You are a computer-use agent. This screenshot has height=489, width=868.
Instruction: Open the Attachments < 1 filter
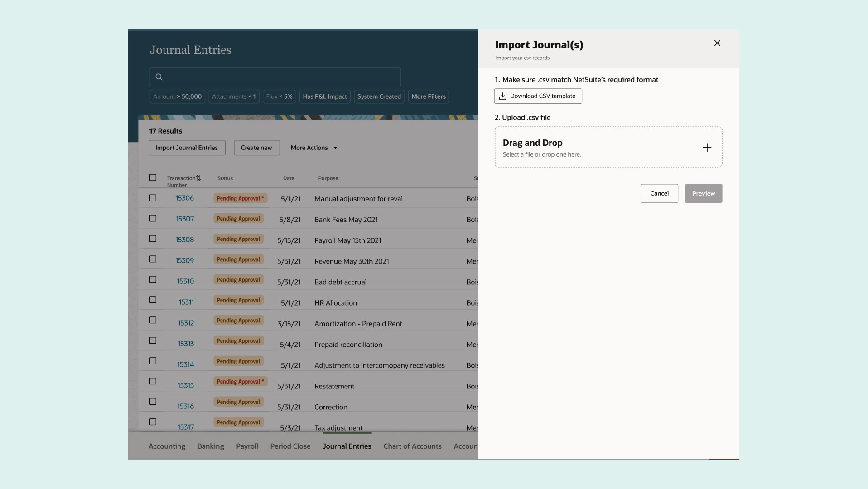pyautogui.click(x=234, y=96)
